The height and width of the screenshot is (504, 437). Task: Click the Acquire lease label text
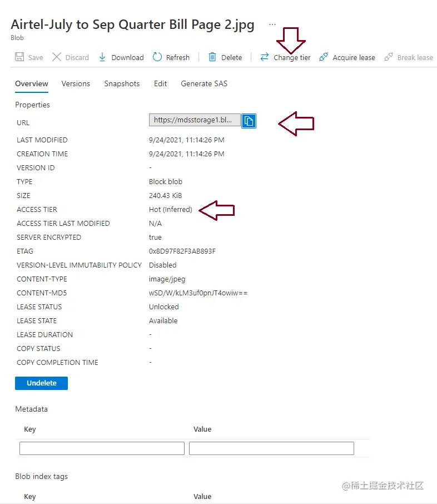(x=354, y=57)
